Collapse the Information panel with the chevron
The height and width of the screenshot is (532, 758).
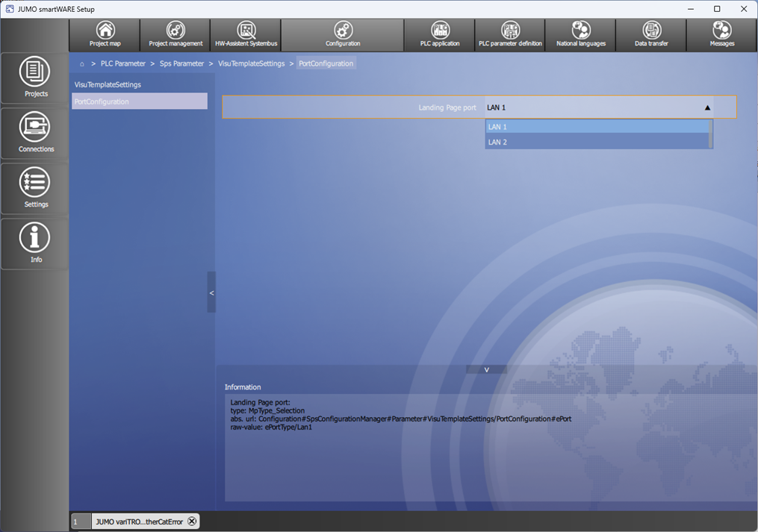click(x=486, y=369)
